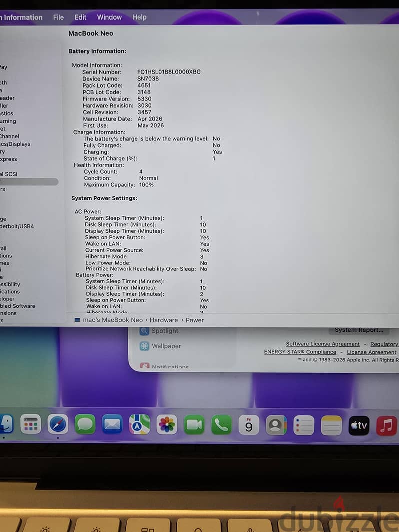
Task: Select Spotlight in Settings sidebar
Action: tap(165, 331)
